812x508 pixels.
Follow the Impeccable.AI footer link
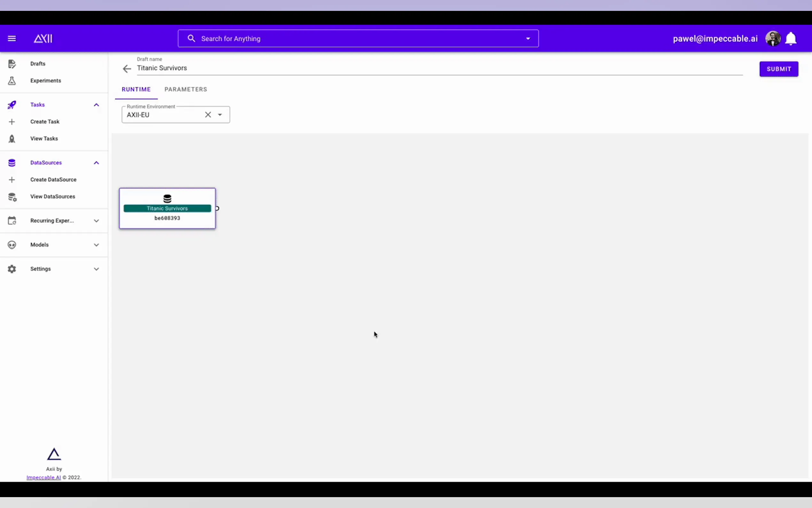(x=44, y=477)
